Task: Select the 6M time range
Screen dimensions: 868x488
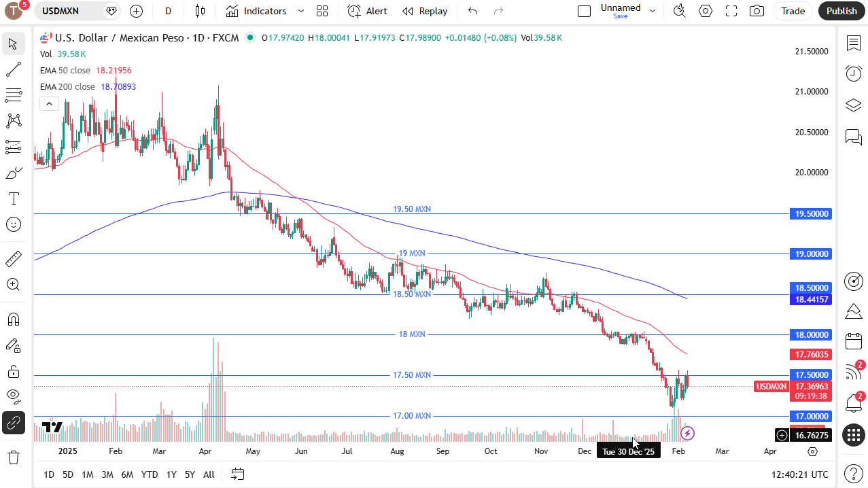Action: coord(127,474)
